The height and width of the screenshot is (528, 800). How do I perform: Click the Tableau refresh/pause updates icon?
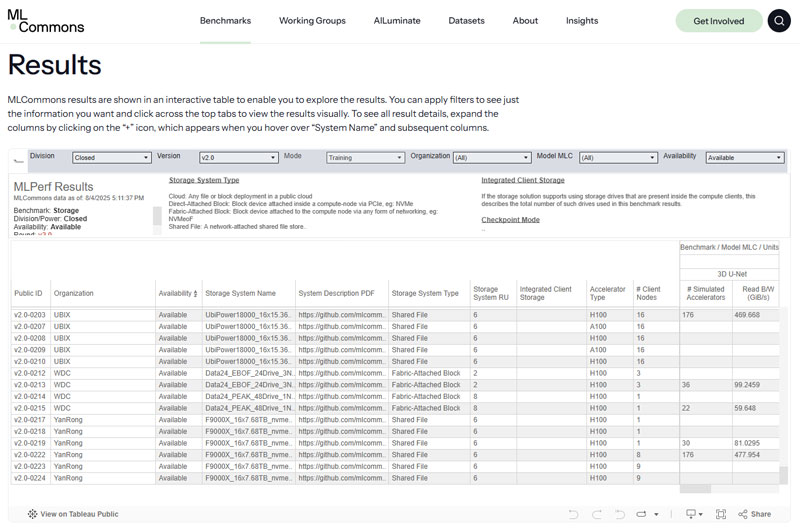643,514
